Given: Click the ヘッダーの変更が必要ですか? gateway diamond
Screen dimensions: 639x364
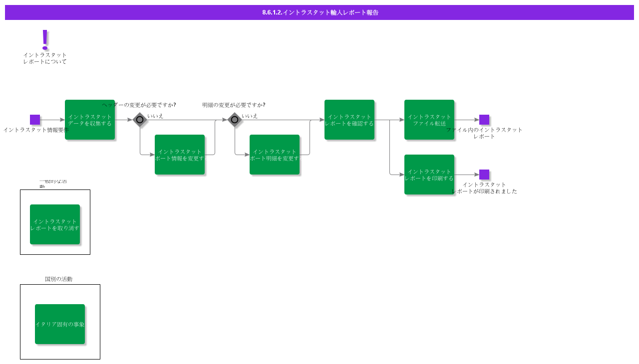Looking at the screenshot, I should pos(140,120).
